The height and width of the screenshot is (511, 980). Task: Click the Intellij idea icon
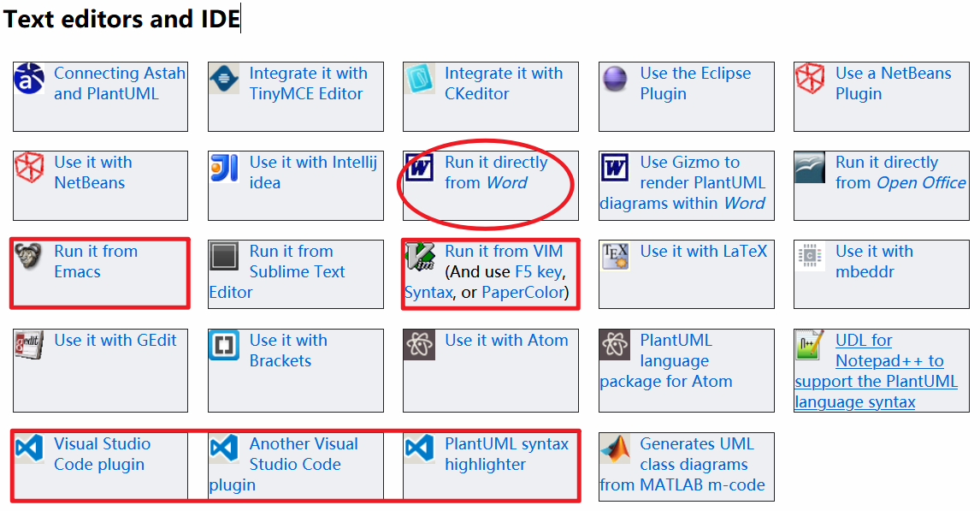click(224, 168)
